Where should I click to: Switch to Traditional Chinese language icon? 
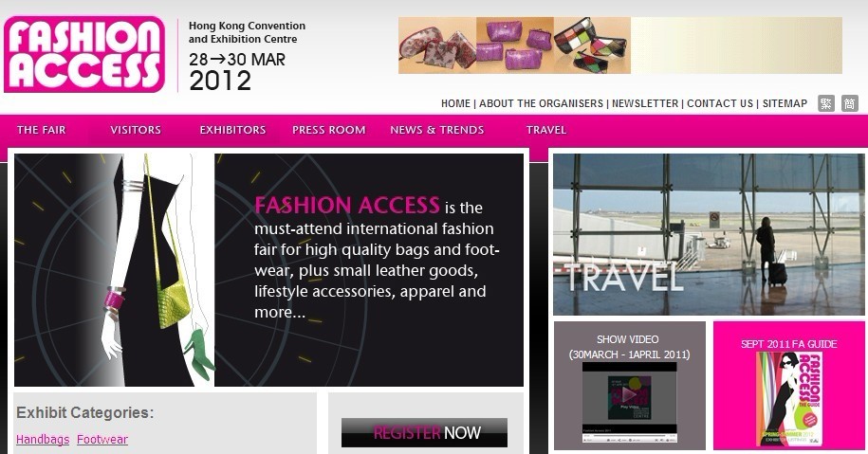826,103
